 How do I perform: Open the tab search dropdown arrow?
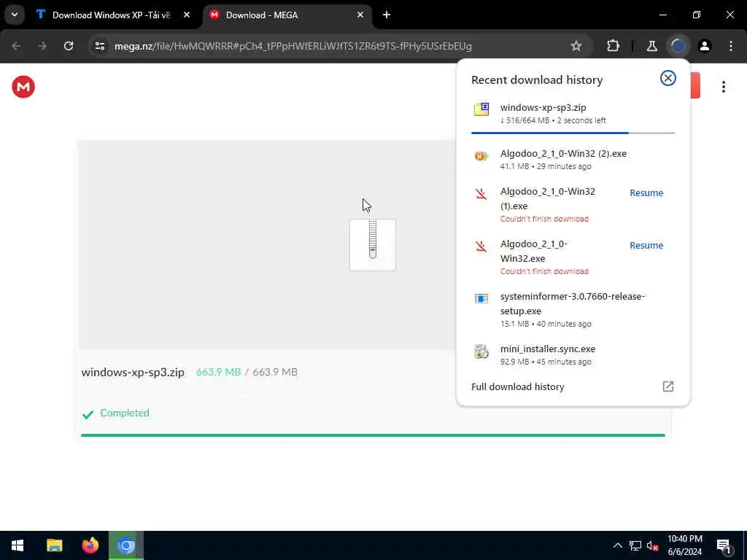[15, 15]
